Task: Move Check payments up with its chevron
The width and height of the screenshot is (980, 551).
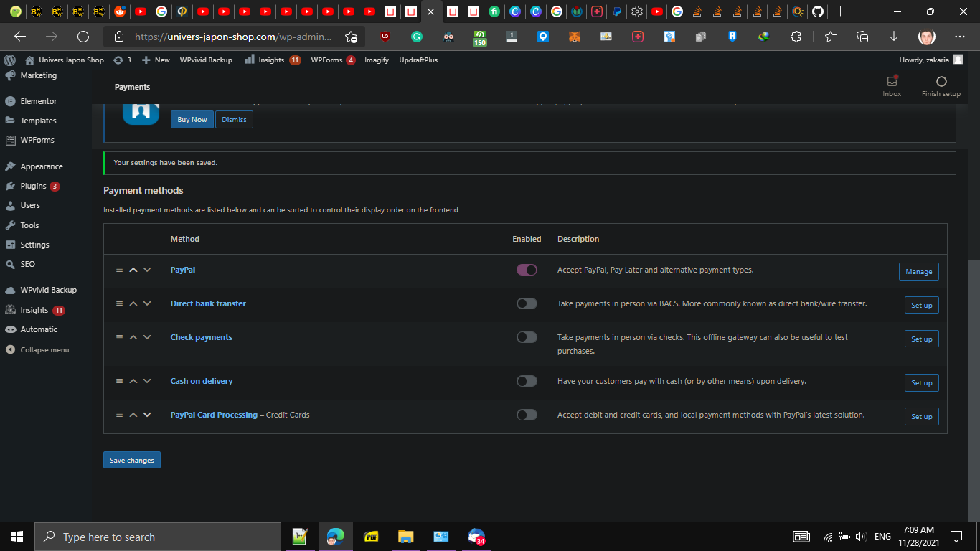Action: point(133,337)
